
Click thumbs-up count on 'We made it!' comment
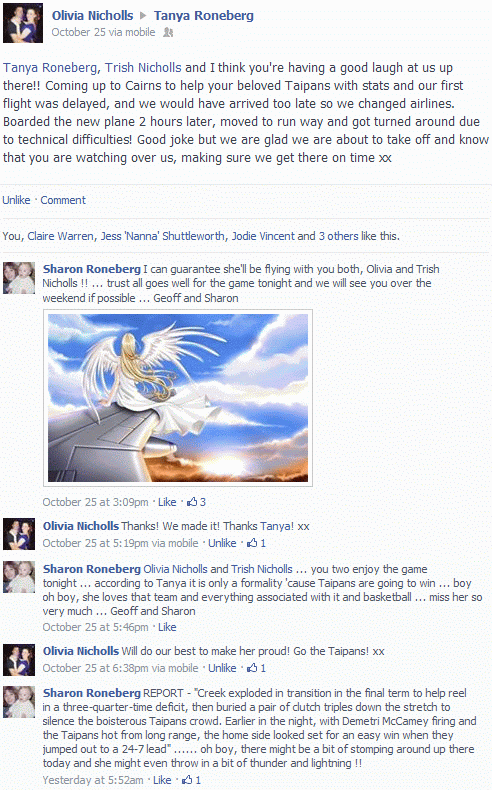point(256,543)
